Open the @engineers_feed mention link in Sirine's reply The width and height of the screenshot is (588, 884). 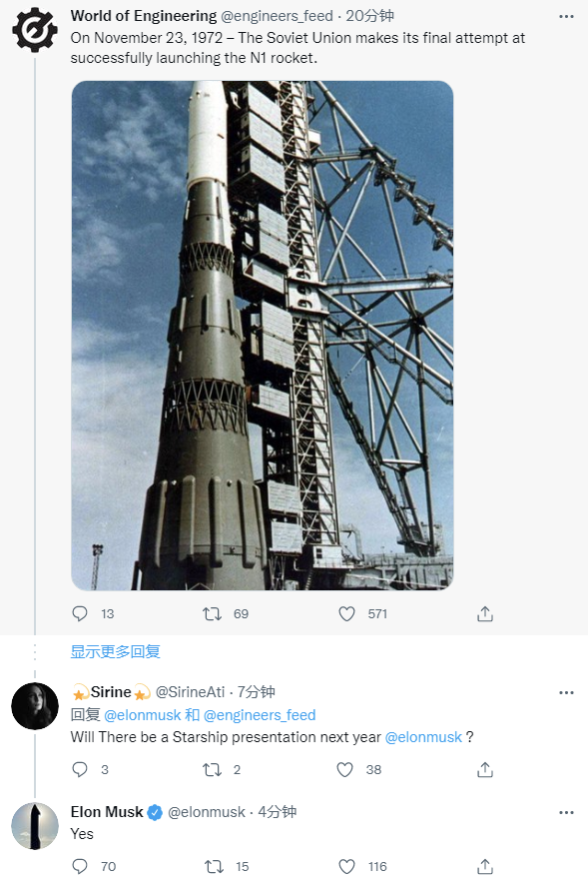click(x=260, y=715)
